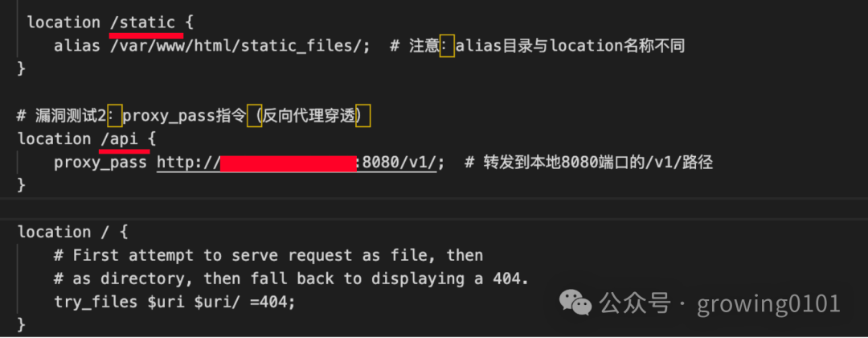Click the 'location / {' line
This screenshot has height=338, width=868.
click(72, 232)
